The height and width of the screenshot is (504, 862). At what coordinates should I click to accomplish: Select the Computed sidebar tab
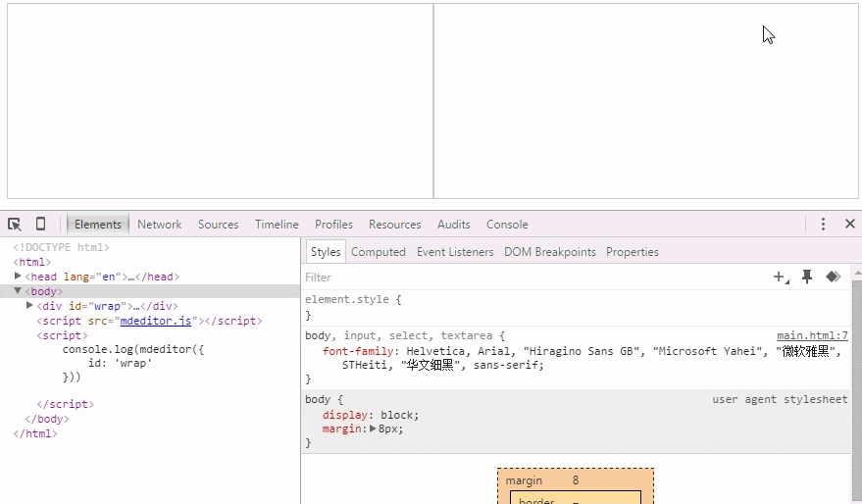click(379, 252)
